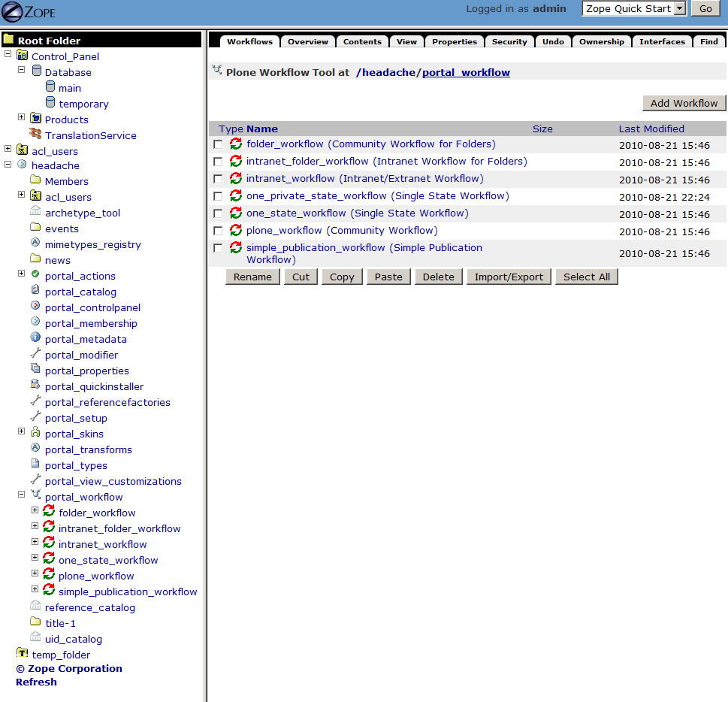Image resolution: width=728 pixels, height=702 pixels.
Task: Click the portal_workflow tool icon in tree
Action: (36, 495)
